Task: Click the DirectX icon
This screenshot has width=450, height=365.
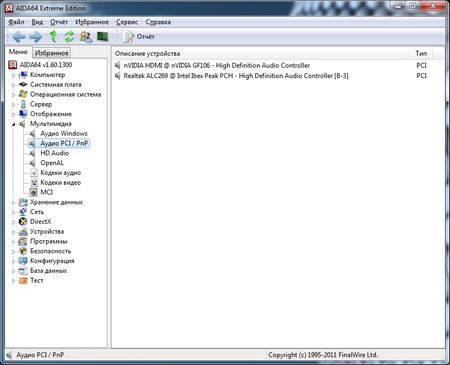Action: (23, 221)
